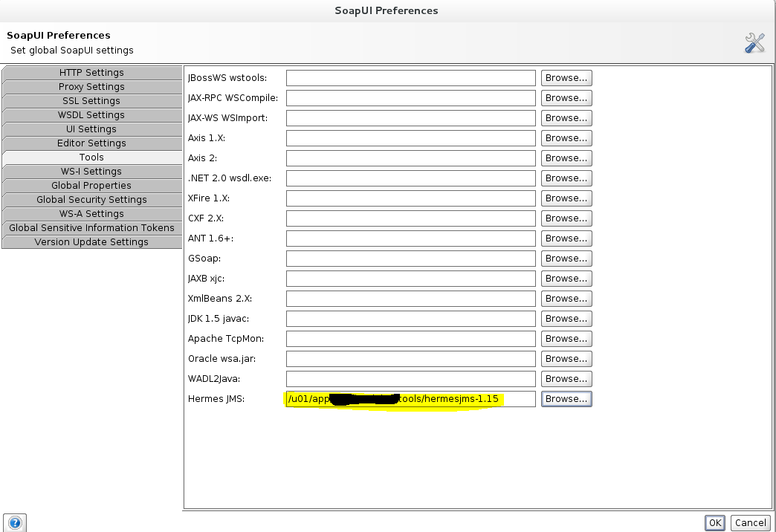Screen dimensions: 776x532
Task: Browse for Hermes JMS folder
Action: (x=566, y=398)
